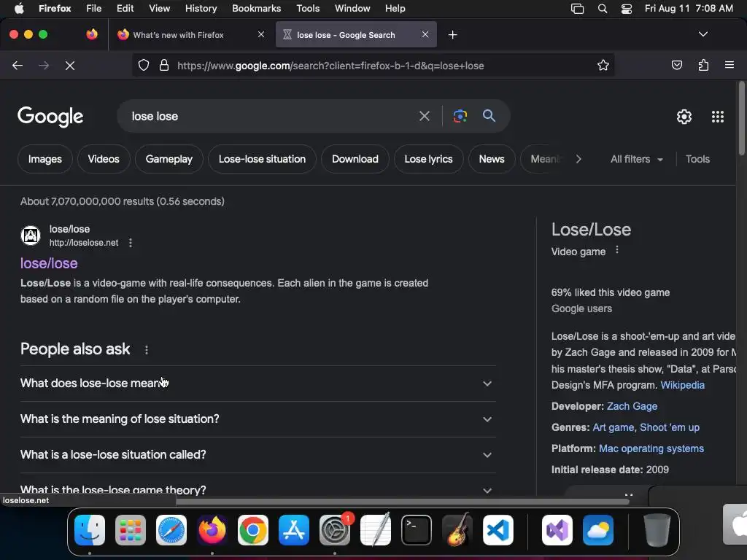Open the lose/lose result title link
This screenshot has width=747, height=560.
point(49,263)
